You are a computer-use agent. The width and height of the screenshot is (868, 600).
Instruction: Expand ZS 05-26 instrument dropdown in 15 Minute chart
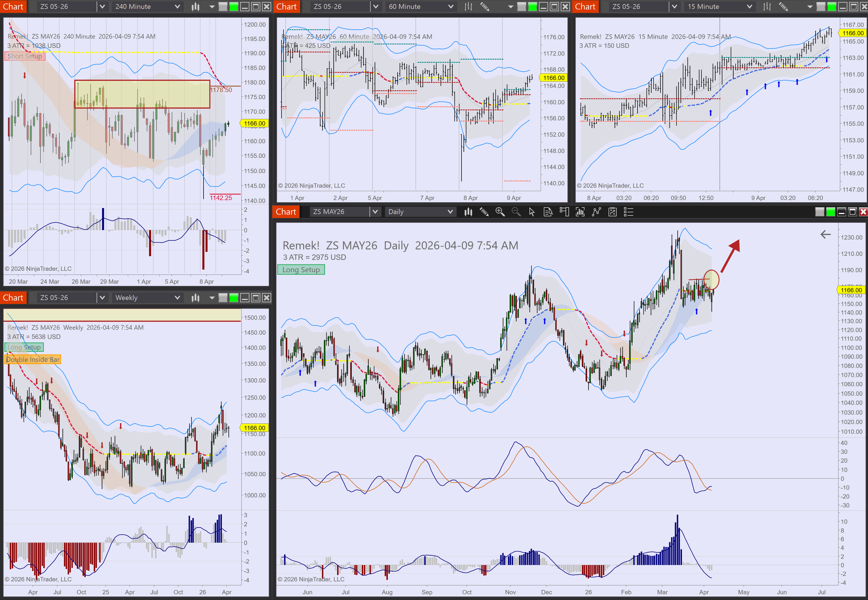point(674,6)
